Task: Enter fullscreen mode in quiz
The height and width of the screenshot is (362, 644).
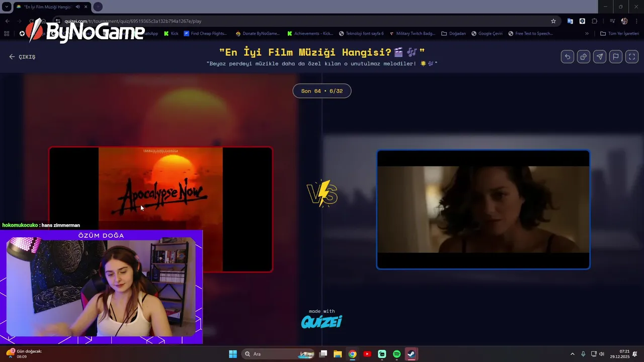Action: (x=632, y=57)
